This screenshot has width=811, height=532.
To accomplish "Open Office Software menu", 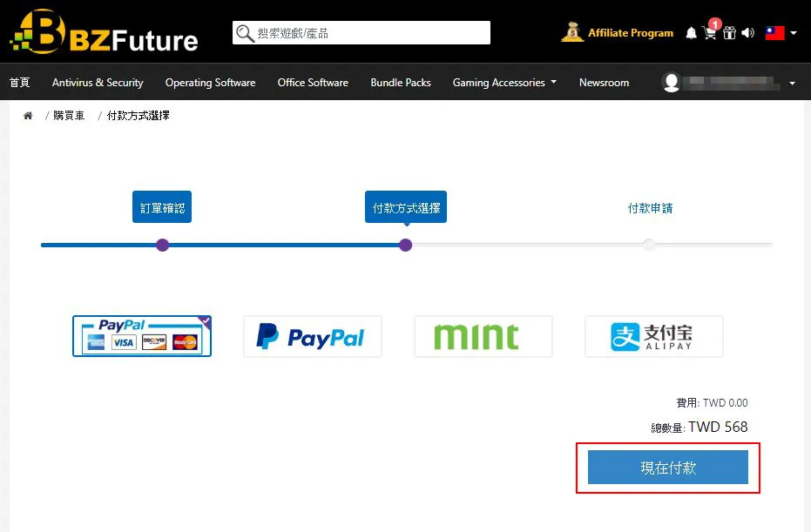I will 313,82.
